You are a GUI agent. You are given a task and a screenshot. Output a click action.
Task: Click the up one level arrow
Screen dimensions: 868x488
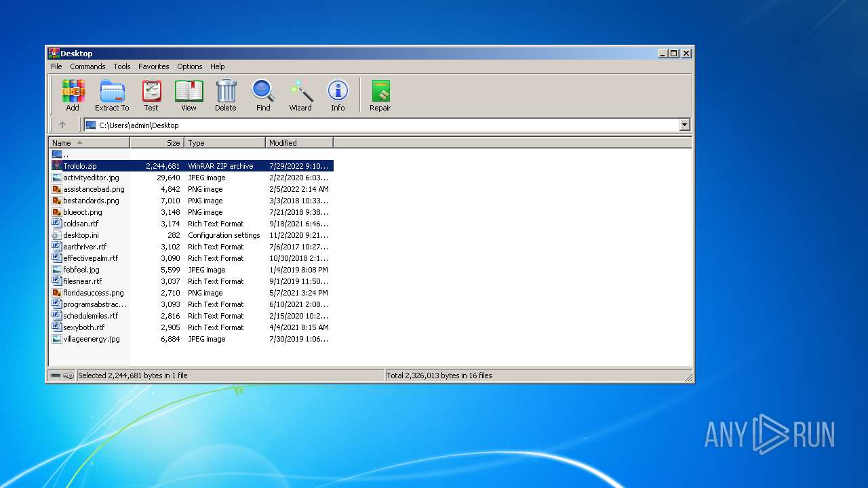point(62,125)
